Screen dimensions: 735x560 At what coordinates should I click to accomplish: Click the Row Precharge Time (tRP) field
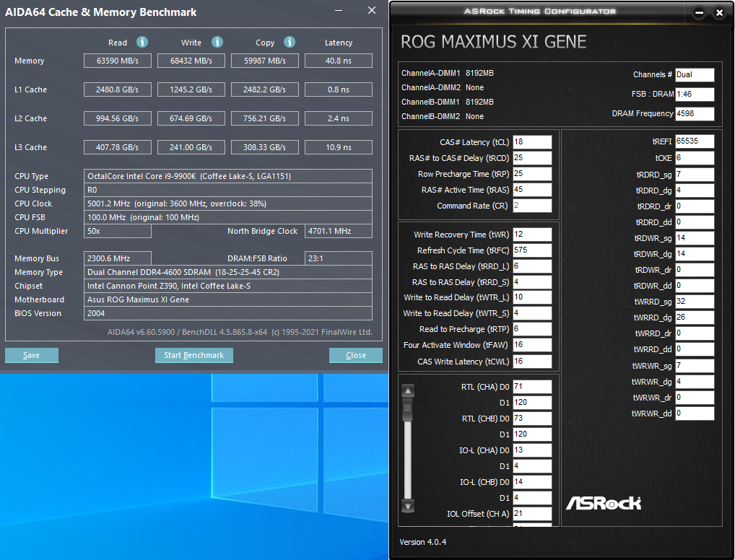pyautogui.click(x=532, y=174)
